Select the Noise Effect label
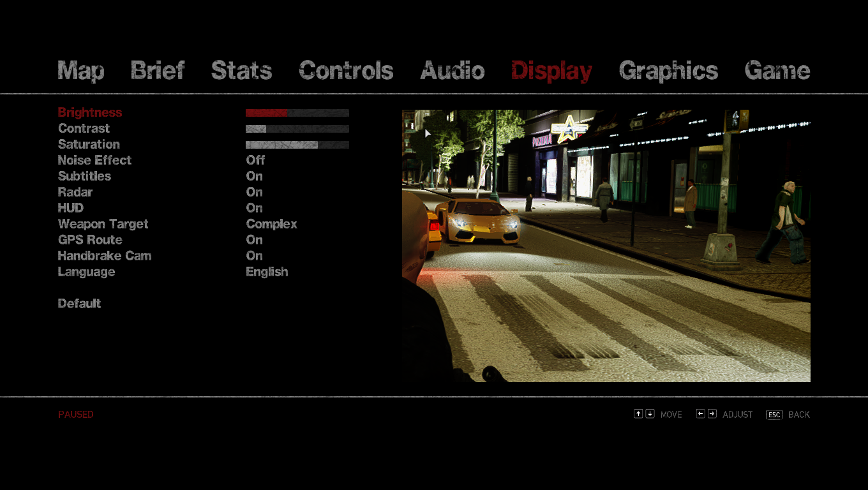The width and height of the screenshot is (868, 490). (x=94, y=160)
